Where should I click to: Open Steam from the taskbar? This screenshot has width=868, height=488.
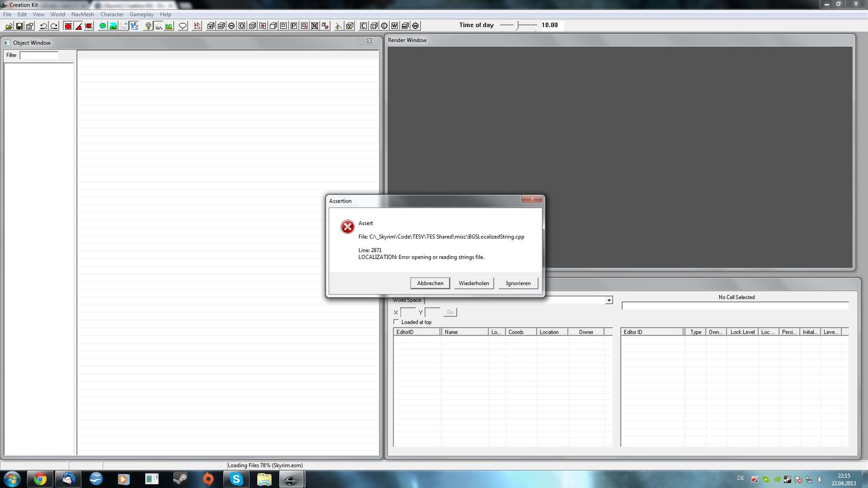(180, 479)
